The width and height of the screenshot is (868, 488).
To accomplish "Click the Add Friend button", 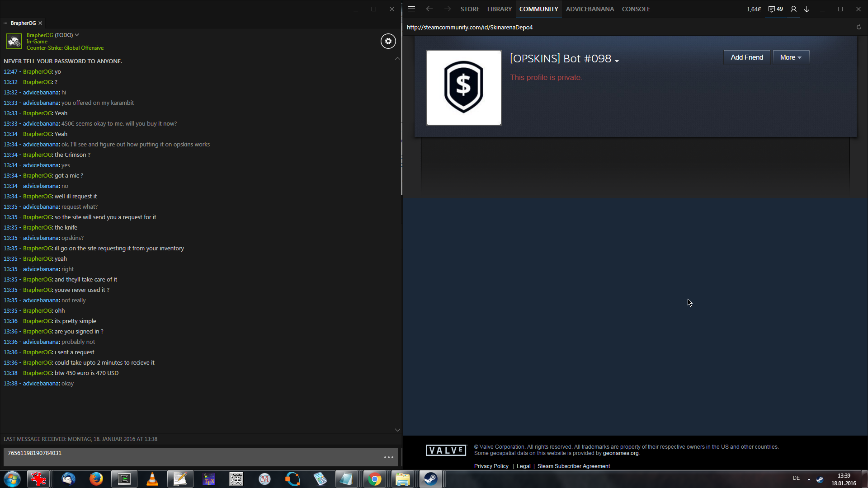I will tap(746, 57).
